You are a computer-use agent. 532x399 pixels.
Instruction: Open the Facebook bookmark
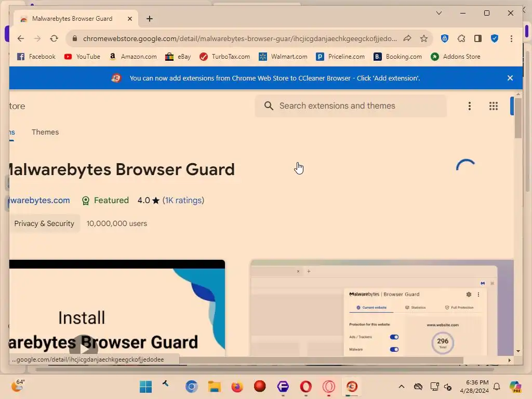tap(36, 57)
